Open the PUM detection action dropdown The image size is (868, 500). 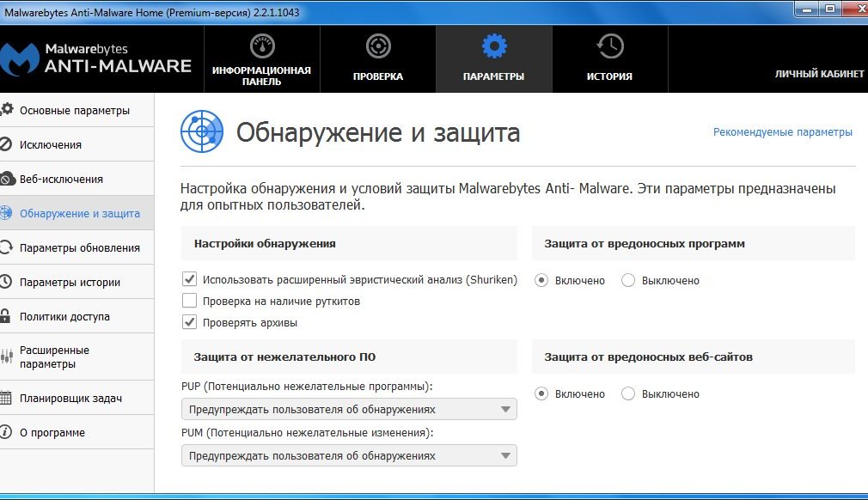coord(349,455)
